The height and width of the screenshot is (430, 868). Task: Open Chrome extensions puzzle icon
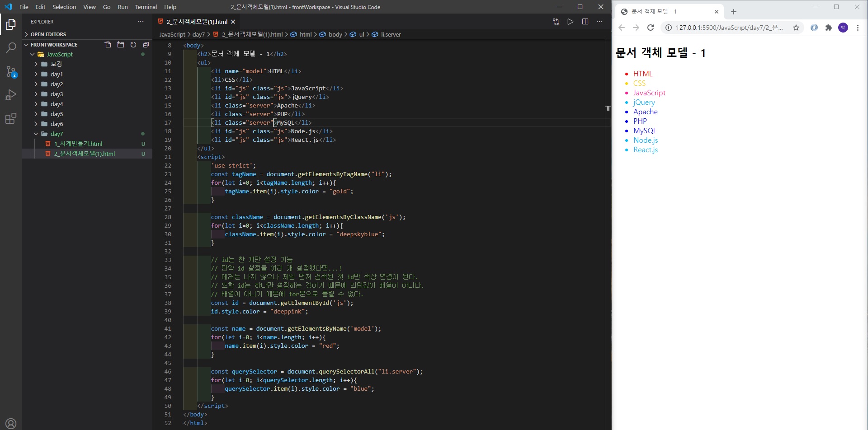[829, 28]
